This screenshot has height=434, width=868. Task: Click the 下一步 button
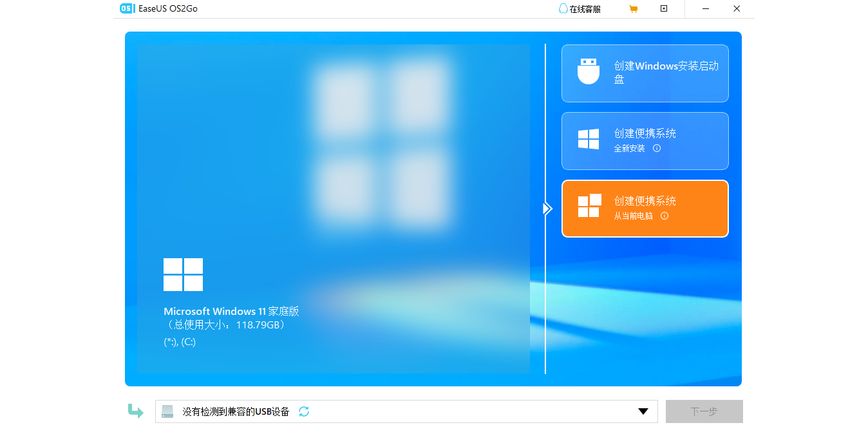click(704, 411)
